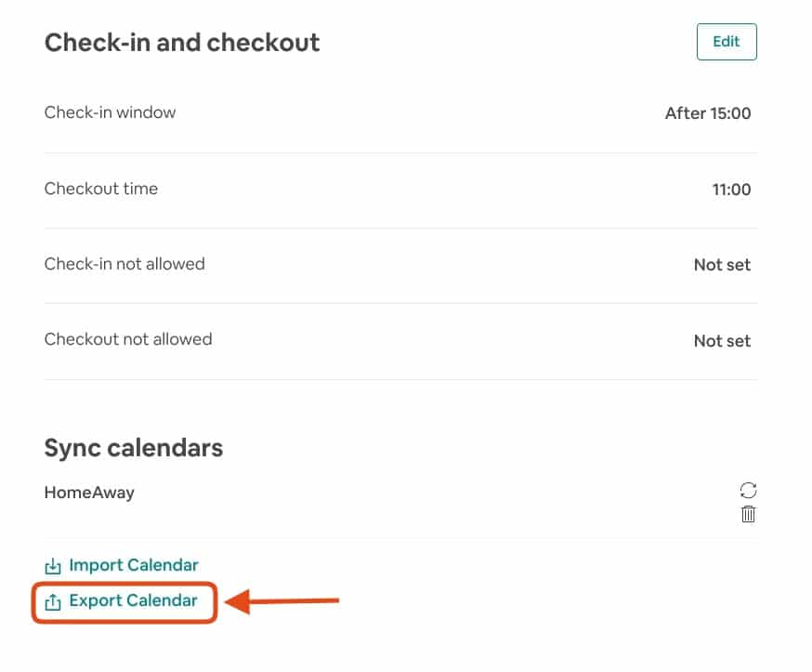Screen dimensions: 812x672
Task: Click the Checkout not allowed setting
Action: tap(128, 338)
